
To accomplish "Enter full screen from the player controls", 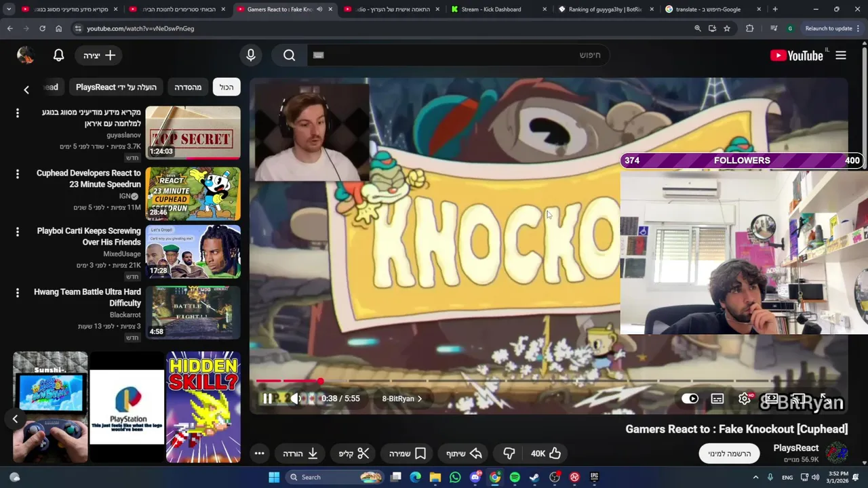I will tap(825, 399).
